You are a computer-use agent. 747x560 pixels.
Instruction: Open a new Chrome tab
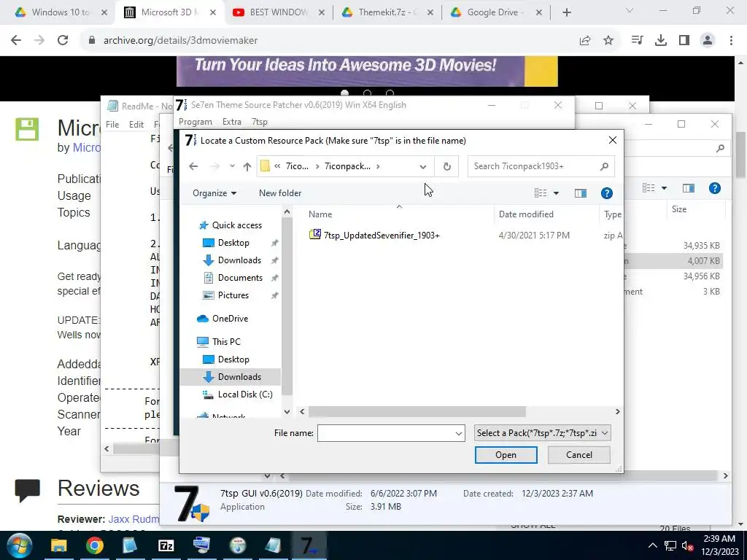click(566, 13)
